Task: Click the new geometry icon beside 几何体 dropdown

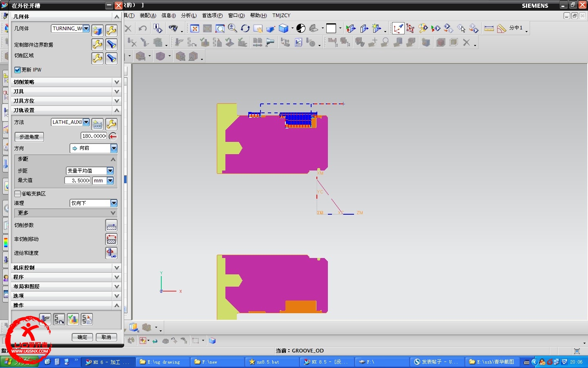Action: [x=97, y=30]
